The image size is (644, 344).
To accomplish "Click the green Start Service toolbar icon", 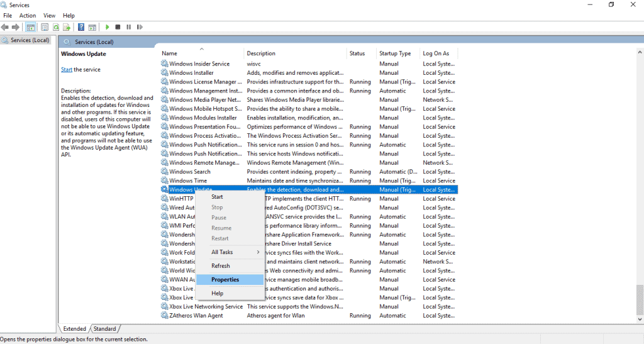I will click(x=107, y=27).
